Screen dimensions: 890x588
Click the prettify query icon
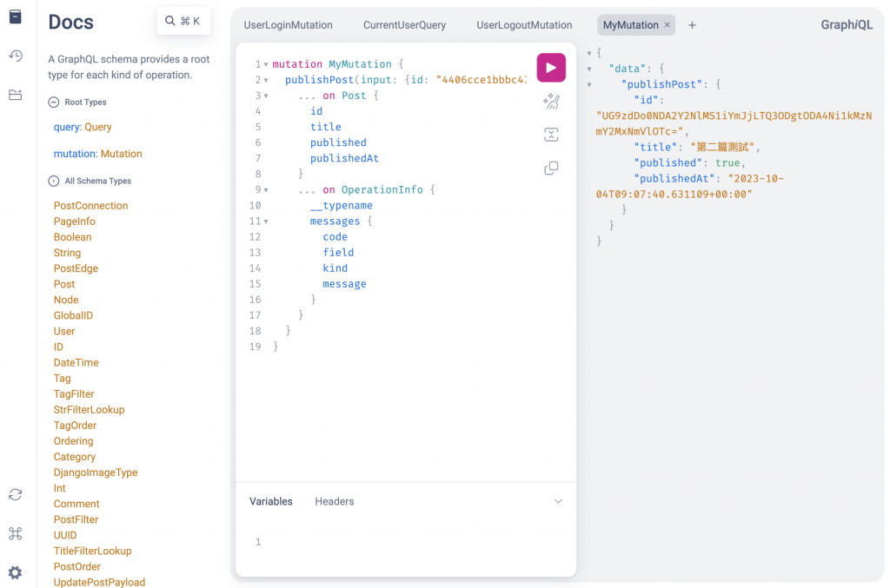click(550, 102)
